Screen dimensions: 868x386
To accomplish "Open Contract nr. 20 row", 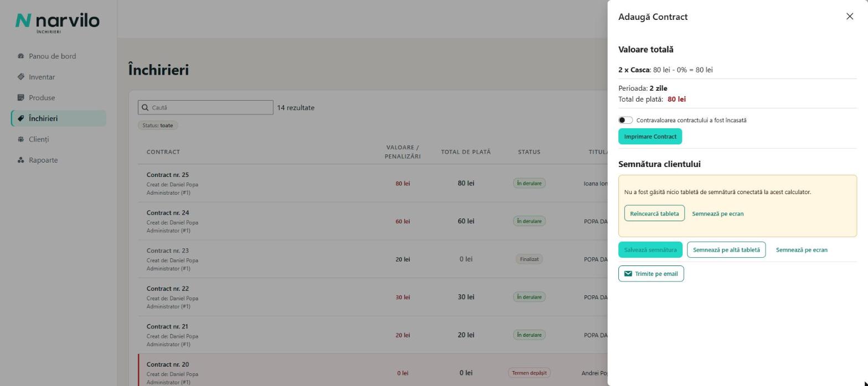I will pyautogui.click(x=373, y=370).
